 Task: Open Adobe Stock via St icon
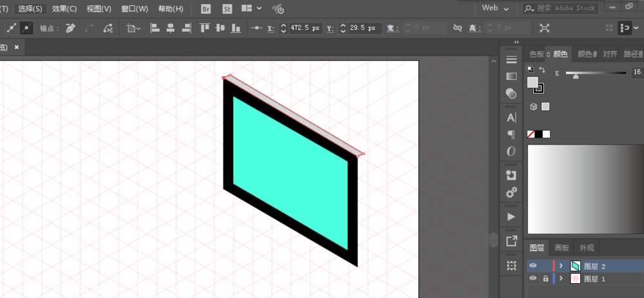tap(227, 8)
